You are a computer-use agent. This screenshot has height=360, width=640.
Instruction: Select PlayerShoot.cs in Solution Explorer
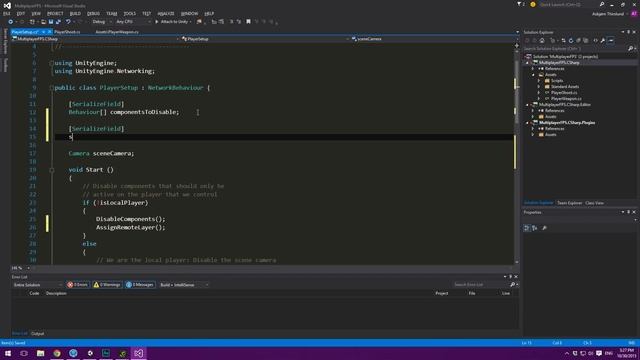coord(564,93)
